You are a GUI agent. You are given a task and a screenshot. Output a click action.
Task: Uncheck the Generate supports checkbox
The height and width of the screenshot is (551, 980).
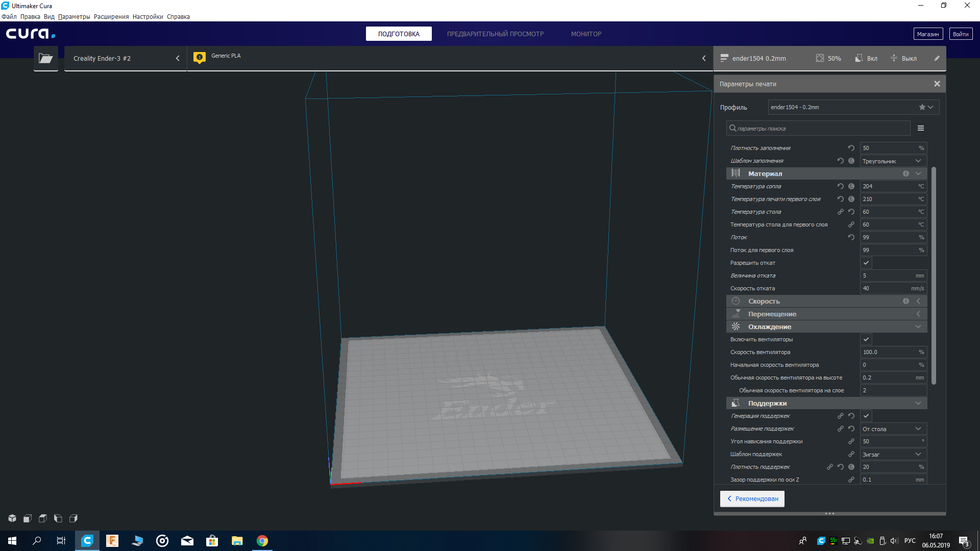coord(866,416)
